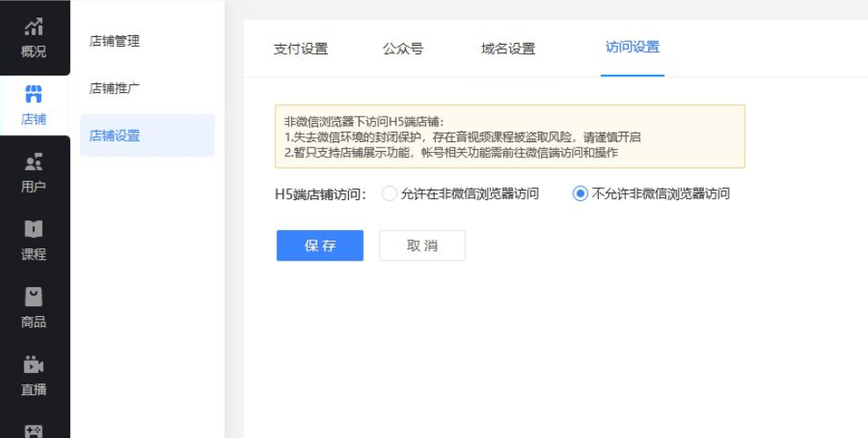This screenshot has width=868, height=438.
Task: Click the game controller icon at sidebar bottom
Action: pos(34,431)
